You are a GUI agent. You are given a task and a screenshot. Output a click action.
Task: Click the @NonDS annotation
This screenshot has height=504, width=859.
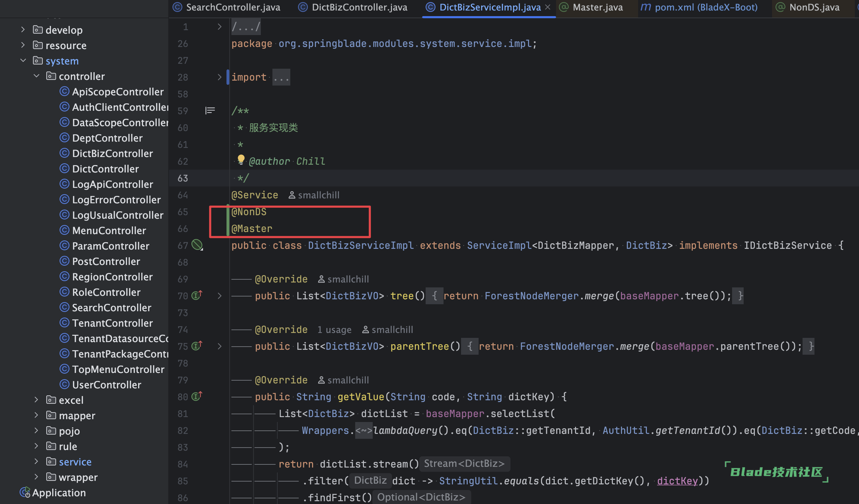(x=249, y=212)
